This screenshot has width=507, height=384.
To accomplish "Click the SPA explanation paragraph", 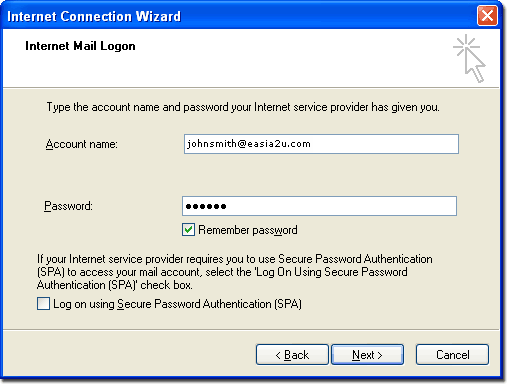I will coord(235,272).
